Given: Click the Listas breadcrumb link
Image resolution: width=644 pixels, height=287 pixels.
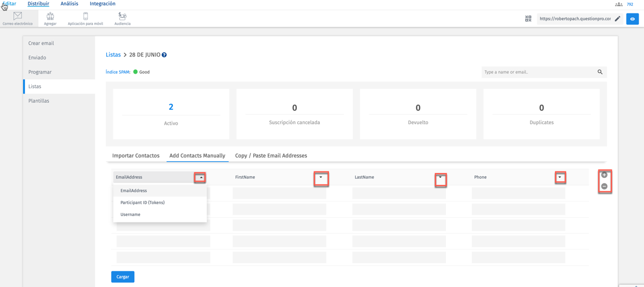Looking at the screenshot, I should click(x=113, y=55).
